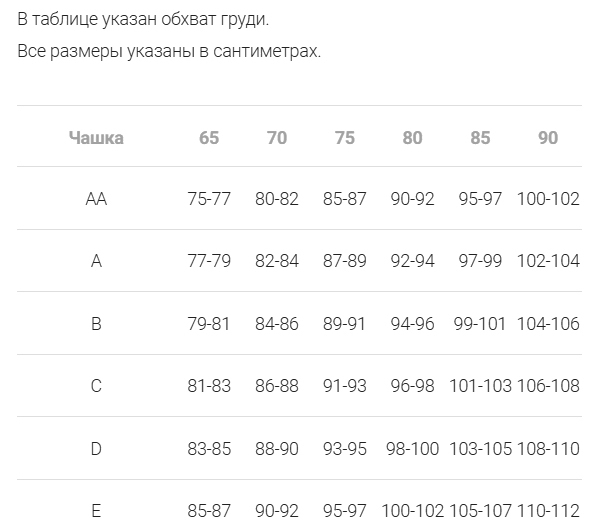Image resolution: width=615 pixels, height=529 pixels.
Task: Select the 85 band size header
Action: 480,138
